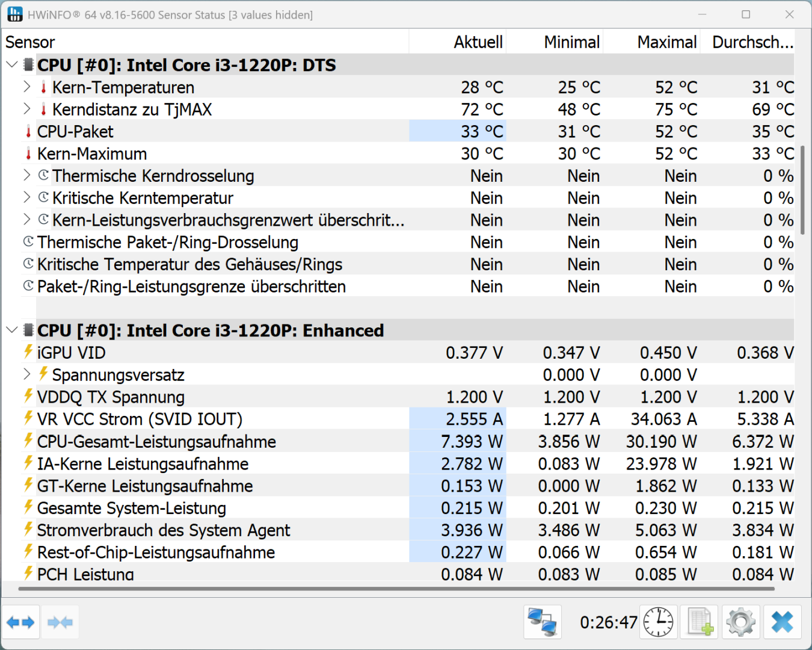The image size is (812, 650).
Task: Click the clock reset timer icon
Action: pyautogui.click(x=659, y=622)
